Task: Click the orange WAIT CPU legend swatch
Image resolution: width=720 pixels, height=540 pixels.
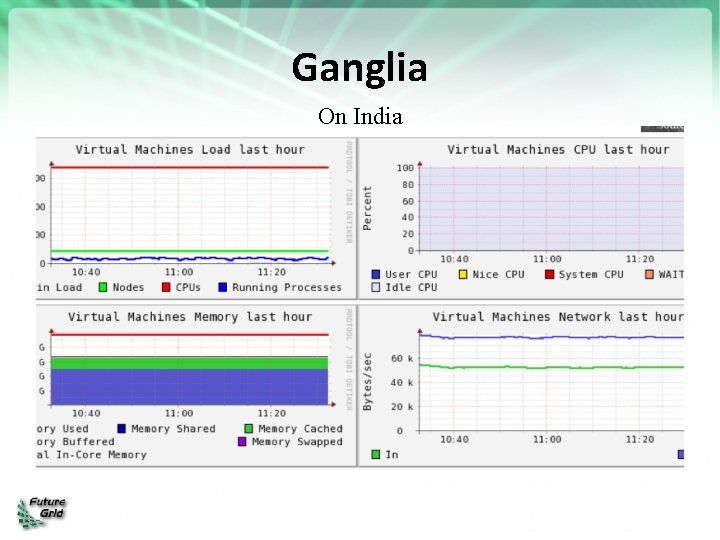Action: pyautogui.click(x=649, y=275)
